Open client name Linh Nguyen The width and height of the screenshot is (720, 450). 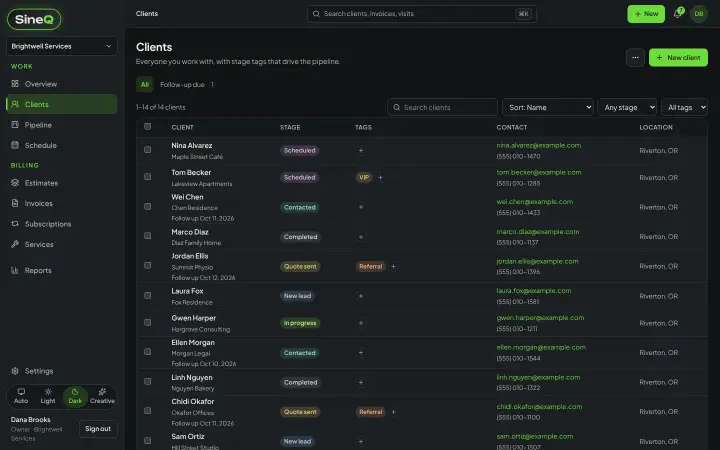point(192,377)
